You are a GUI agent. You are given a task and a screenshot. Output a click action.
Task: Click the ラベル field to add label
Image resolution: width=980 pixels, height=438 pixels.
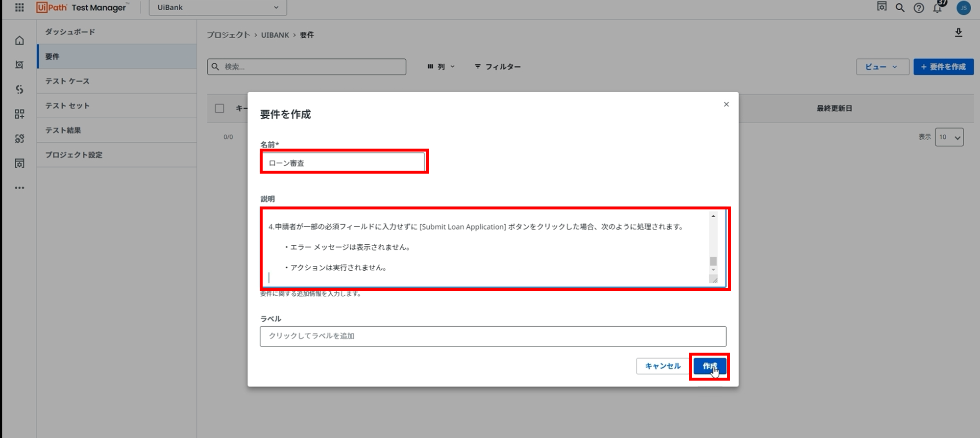tap(493, 336)
